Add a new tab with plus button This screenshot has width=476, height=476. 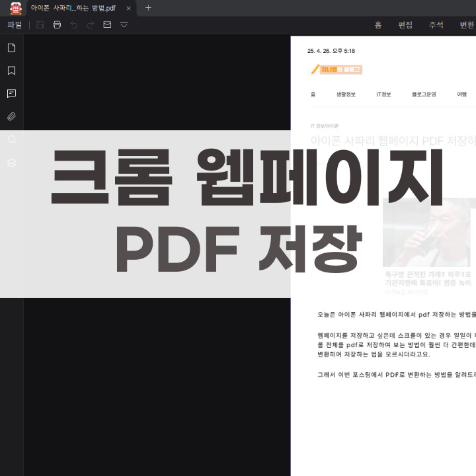coord(148,8)
